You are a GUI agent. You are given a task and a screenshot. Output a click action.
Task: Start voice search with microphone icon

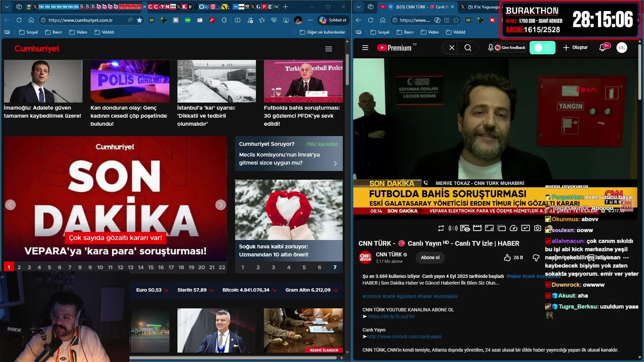(x=491, y=48)
